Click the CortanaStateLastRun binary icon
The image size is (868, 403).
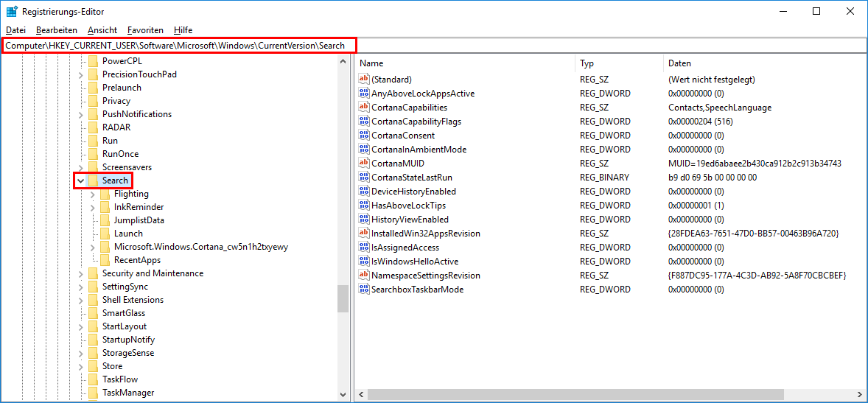364,177
